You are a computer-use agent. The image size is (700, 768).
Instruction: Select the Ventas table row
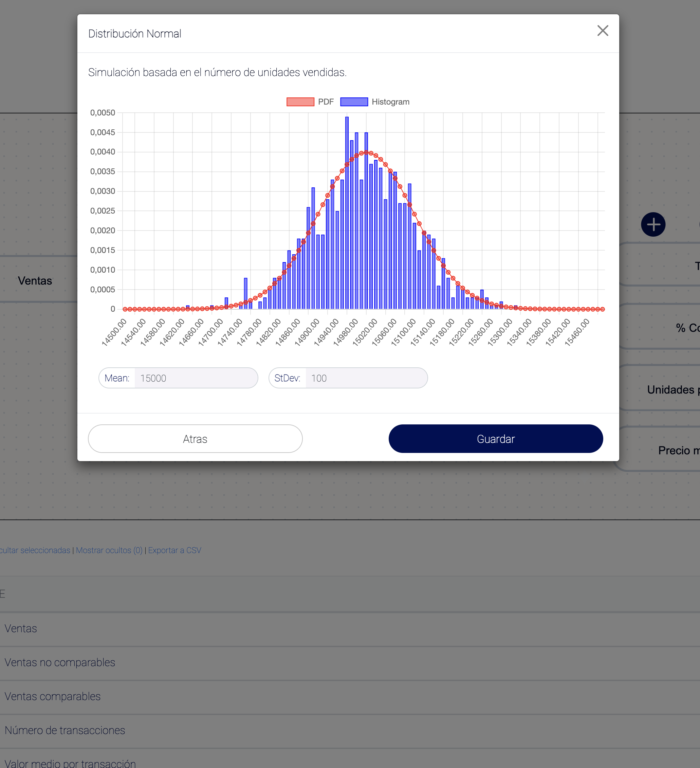350,628
